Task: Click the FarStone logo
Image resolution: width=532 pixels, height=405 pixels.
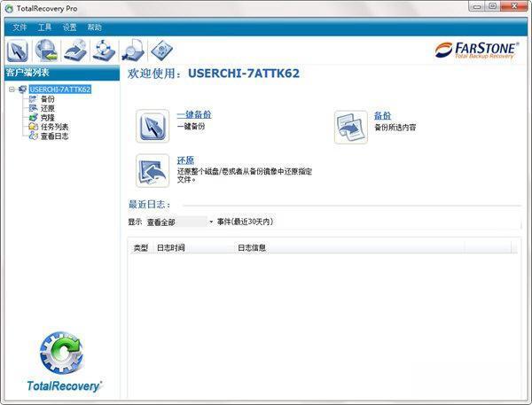Action: point(476,51)
